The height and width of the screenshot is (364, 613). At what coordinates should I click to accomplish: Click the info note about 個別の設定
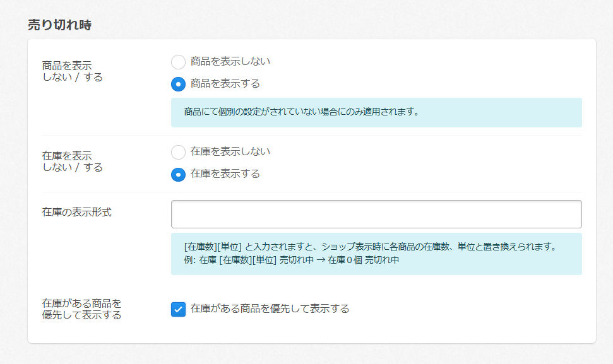pyautogui.click(x=302, y=112)
